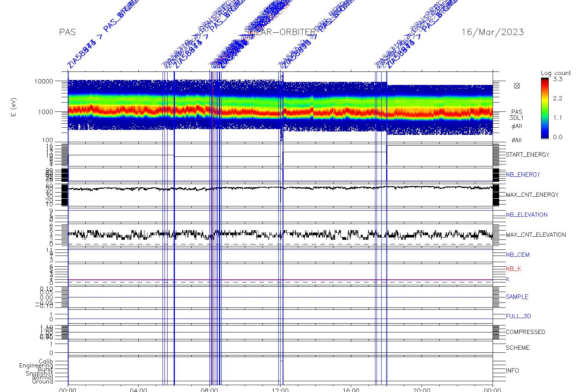Click the 04:00 time axis label
The width and height of the screenshot is (581, 392).
click(x=139, y=390)
